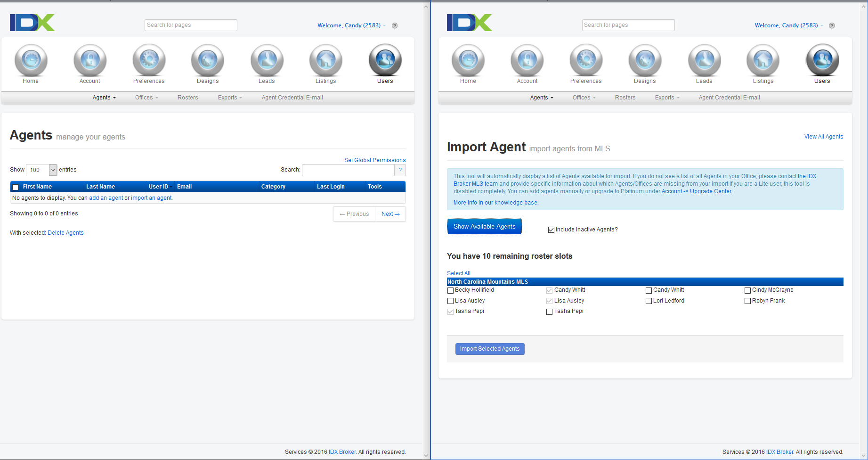Expand the Exports submenu in the left window

pos(230,98)
